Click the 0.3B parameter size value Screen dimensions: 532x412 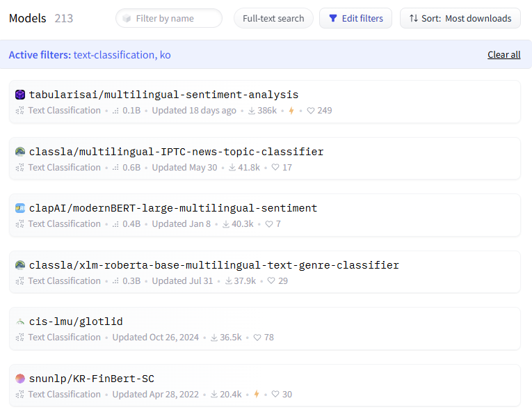point(131,281)
